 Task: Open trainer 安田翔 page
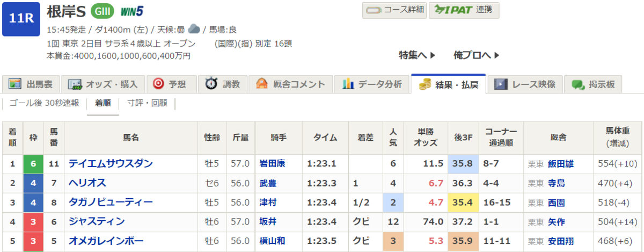coord(561,241)
